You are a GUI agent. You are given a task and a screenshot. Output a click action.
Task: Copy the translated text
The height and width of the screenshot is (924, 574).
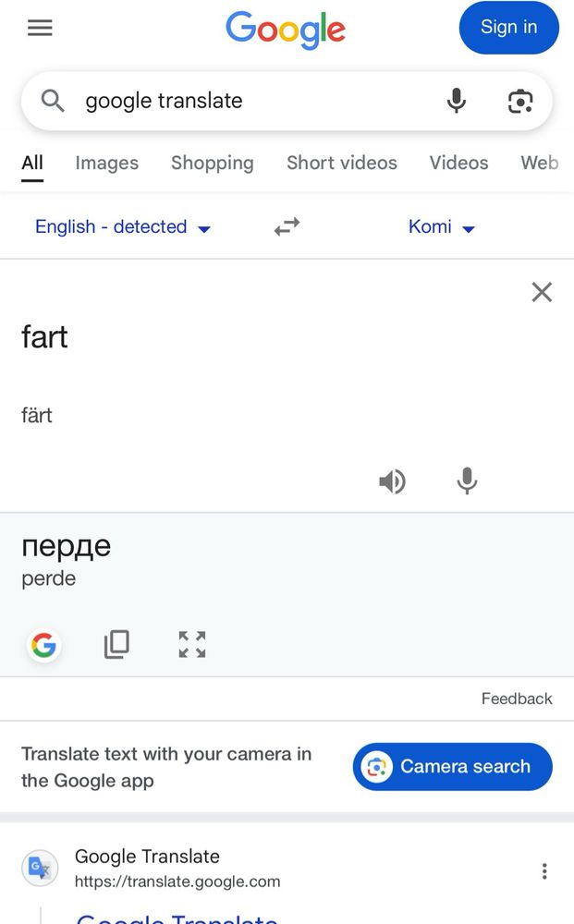tap(116, 644)
